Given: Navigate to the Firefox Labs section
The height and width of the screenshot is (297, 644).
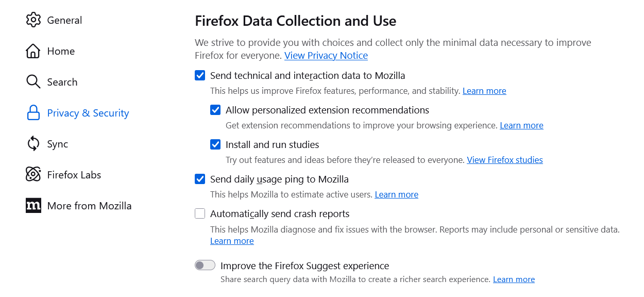Looking at the screenshot, I should pos(74,174).
